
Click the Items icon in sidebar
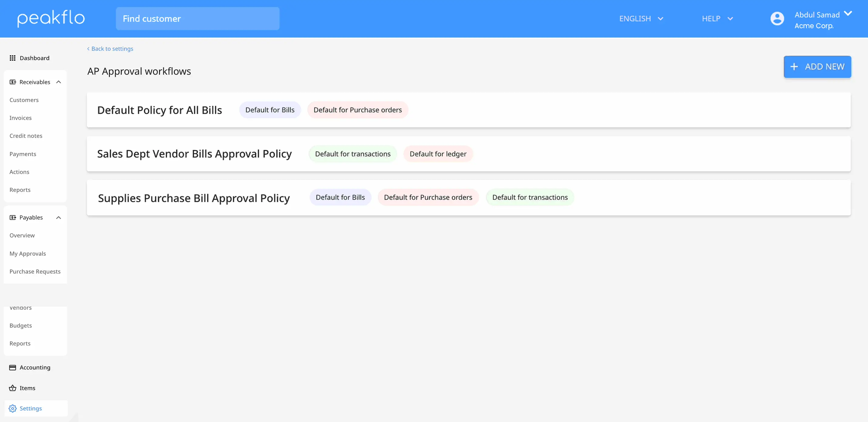[x=13, y=388]
